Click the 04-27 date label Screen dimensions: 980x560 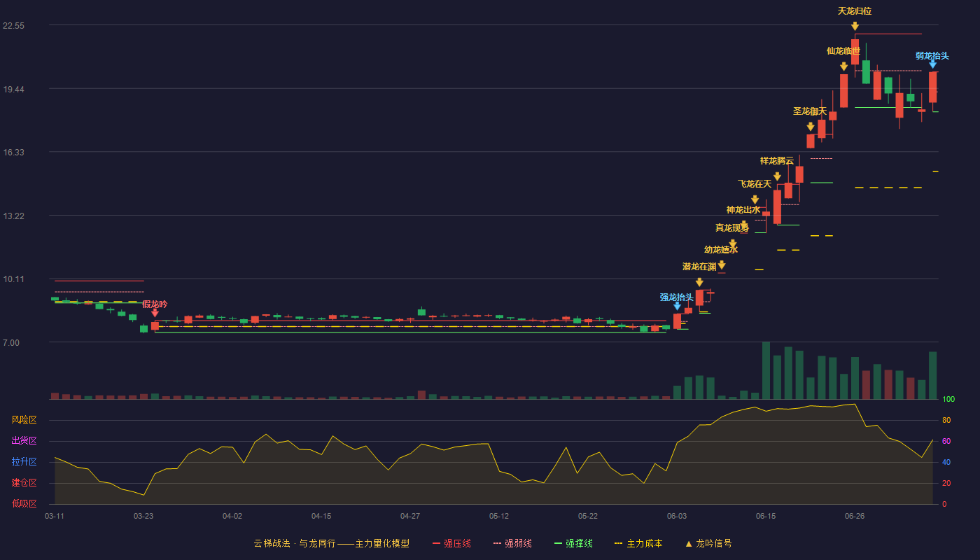410,516
